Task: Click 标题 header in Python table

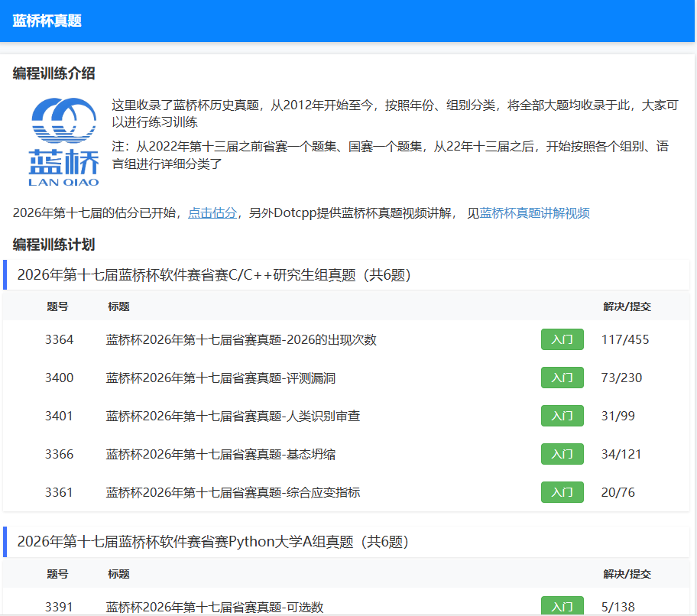Action: coord(118,574)
